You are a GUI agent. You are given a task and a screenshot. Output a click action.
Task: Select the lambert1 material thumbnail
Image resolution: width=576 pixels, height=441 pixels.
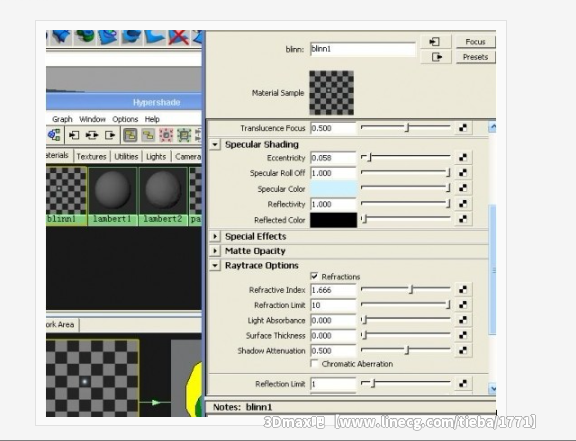pyautogui.click(x=112, y=196)
